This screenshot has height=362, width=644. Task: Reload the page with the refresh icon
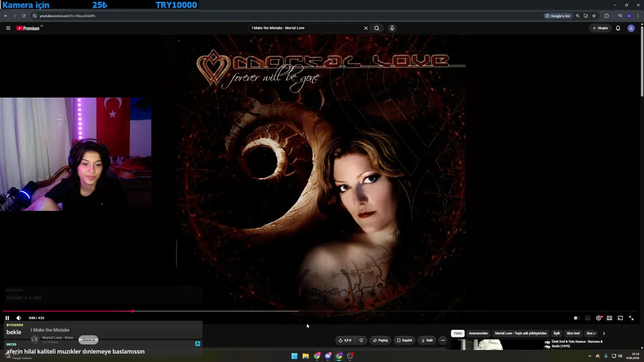[24, 16]
